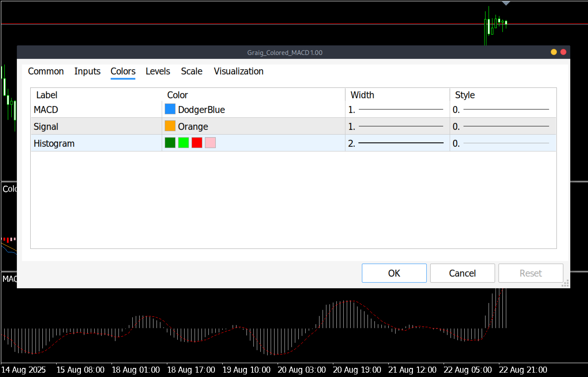Open the MACD line style selector
This screenshot has height=377, width=588.
(503, 110)
